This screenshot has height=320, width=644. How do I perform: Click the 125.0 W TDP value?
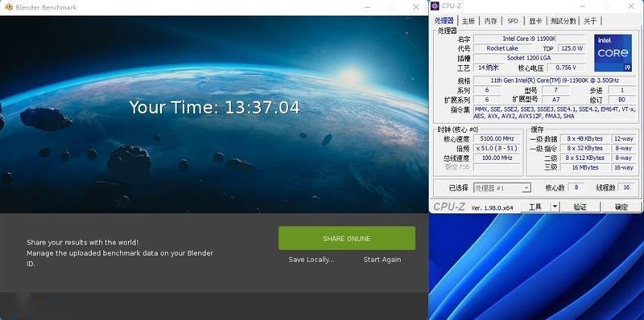572,48
